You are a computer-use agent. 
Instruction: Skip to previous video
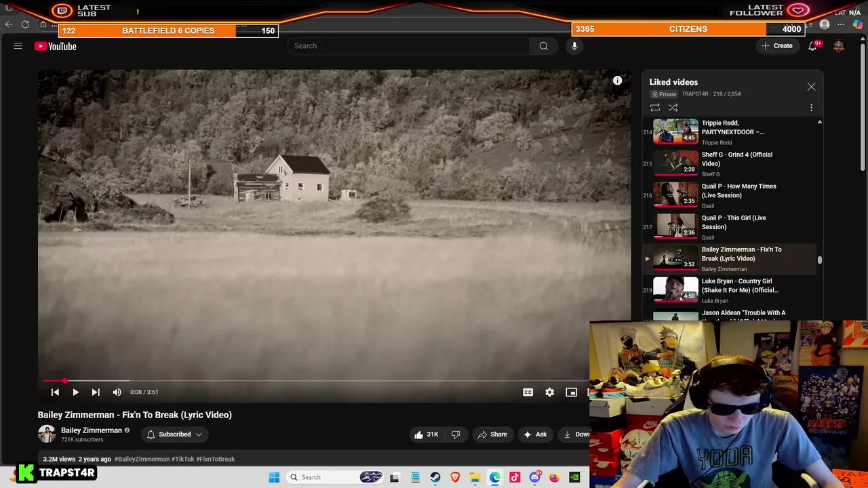click(55, 392)
